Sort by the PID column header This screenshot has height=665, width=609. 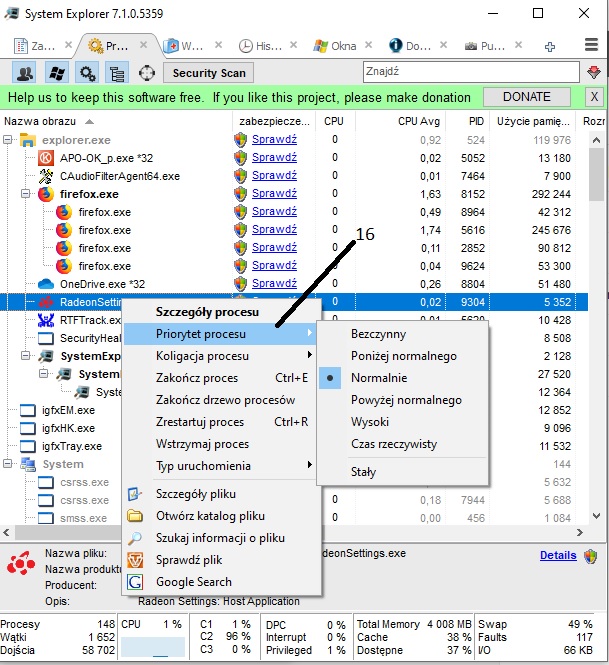pos(476,121)
